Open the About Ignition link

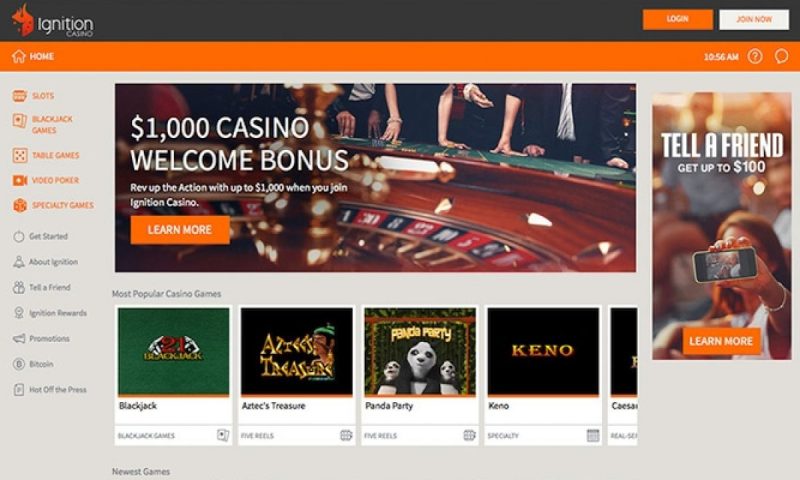coord(53,262)
